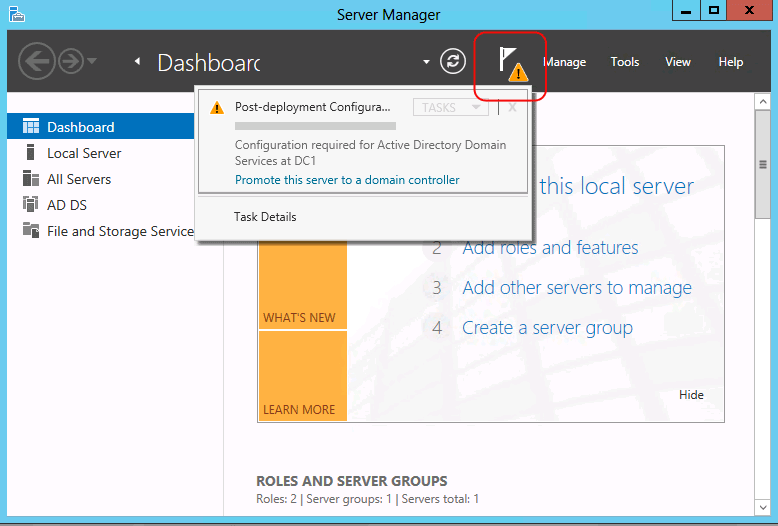Click Add other servers to manage

coord(577,287)
